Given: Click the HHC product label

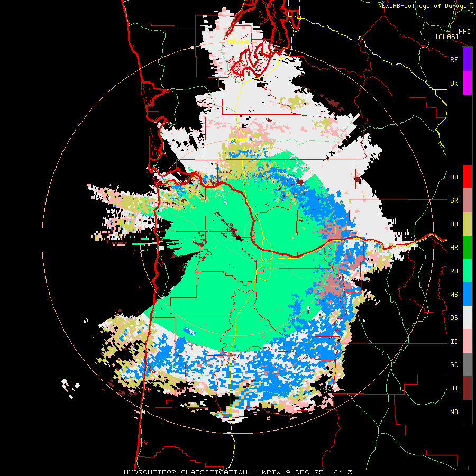Looking at the screenshot, I should (x=465, y=32).
